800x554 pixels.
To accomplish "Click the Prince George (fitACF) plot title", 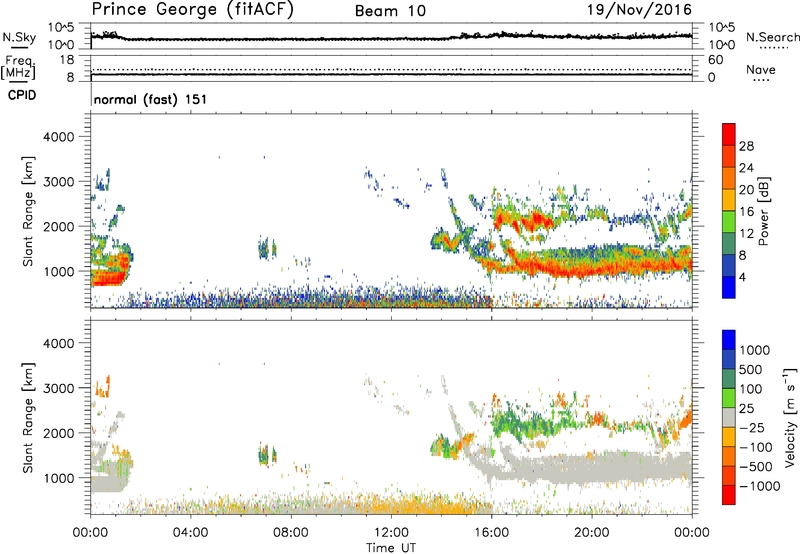I will (192, 10).
